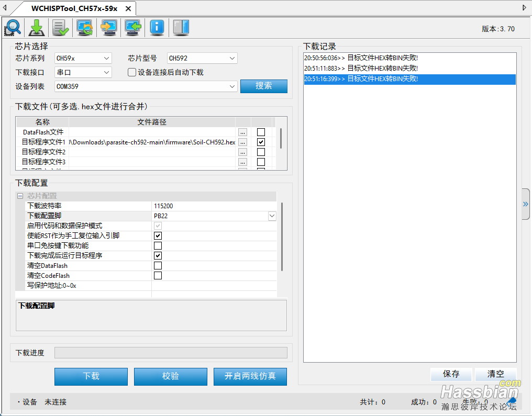This screenshot has height=416, width=532.
Task: Click the monitor with green arrow toolbar icon
Action: point(133,27)
